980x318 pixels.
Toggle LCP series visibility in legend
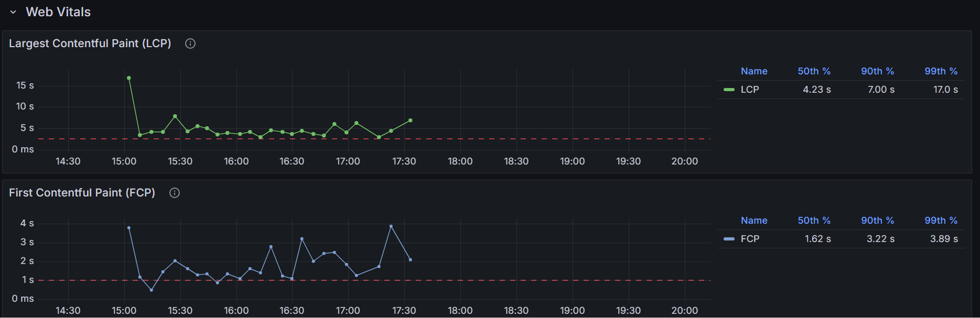[x=750, y=90]
